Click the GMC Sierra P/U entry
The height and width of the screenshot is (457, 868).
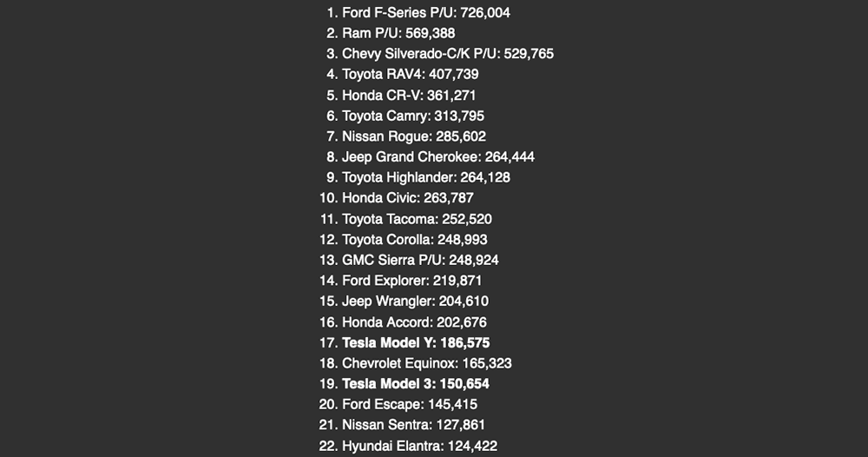(420, 260)
